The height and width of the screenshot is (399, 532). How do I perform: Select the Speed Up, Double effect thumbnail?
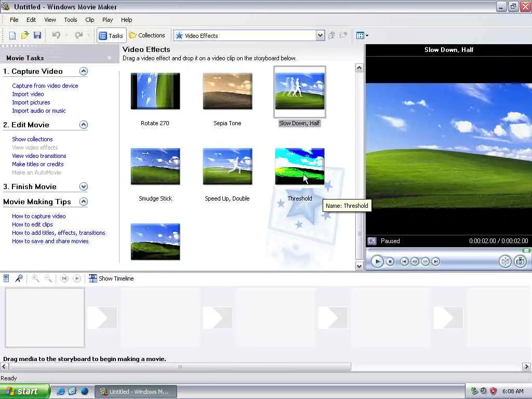[228, 167]
